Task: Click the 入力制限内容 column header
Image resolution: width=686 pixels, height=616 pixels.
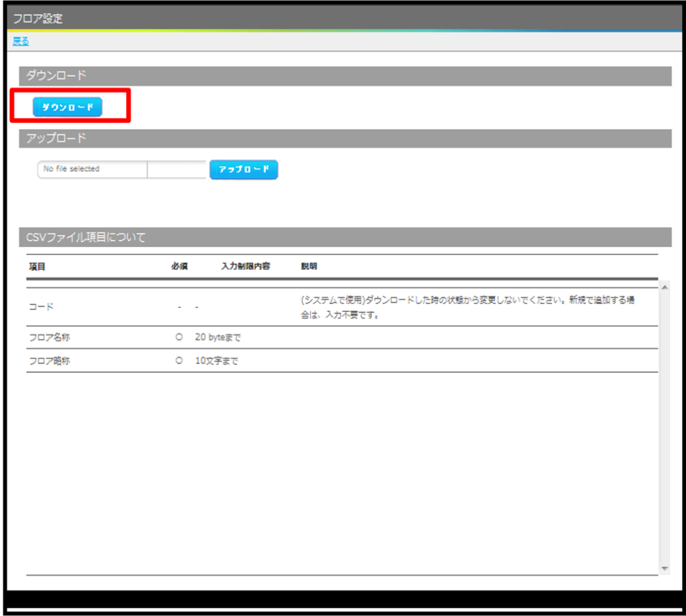Action: coord(245,266)
